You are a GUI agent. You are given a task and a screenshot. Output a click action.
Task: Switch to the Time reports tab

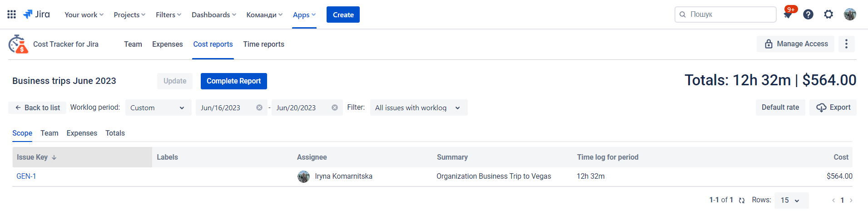[x=264, y=44]
